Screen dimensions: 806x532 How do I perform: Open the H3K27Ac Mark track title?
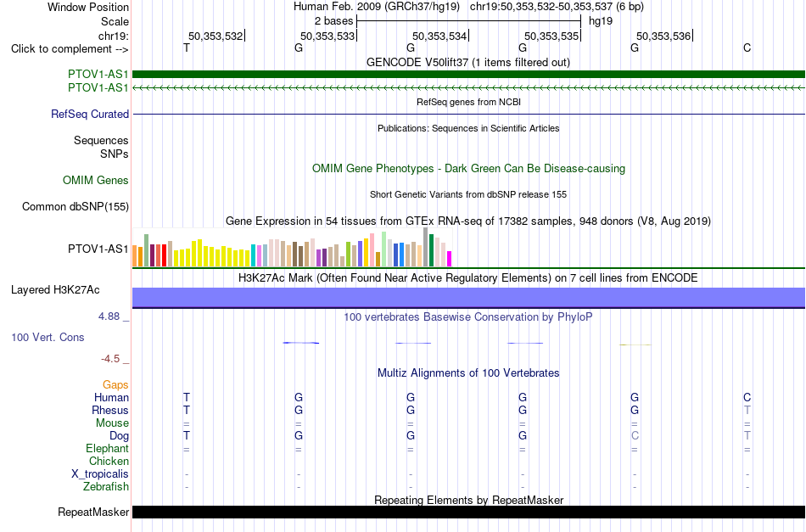click(468, 278)
